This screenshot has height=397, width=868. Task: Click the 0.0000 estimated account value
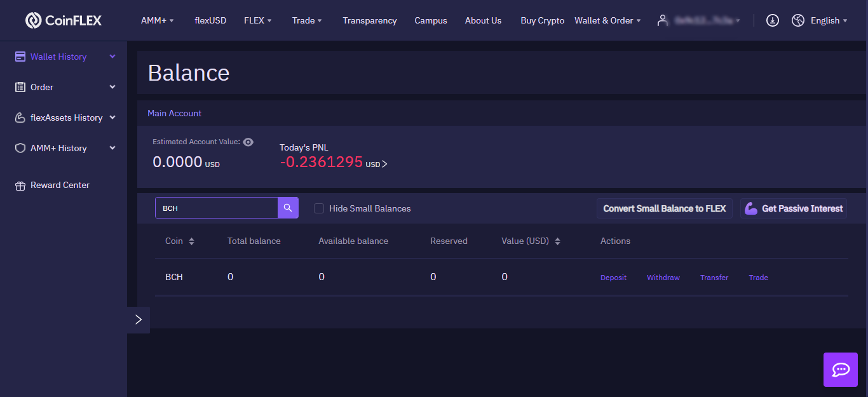pyautogui.click(x=177, y=162)
